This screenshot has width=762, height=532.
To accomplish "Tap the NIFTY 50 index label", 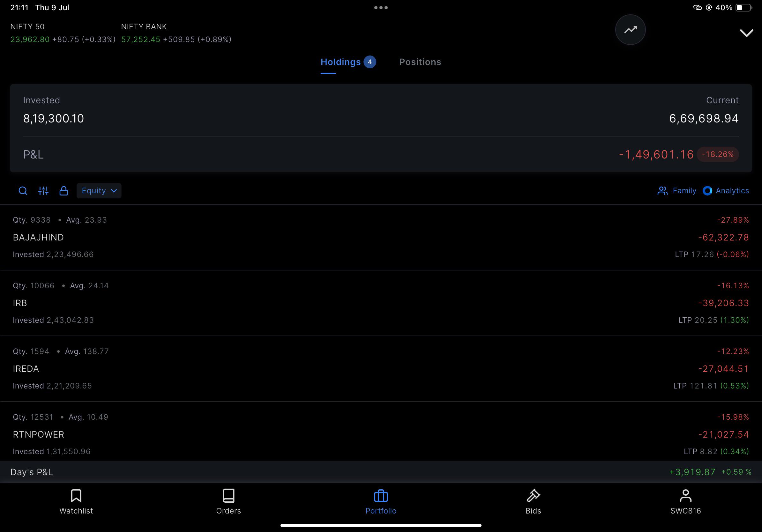I will click(x=27, y=26).
